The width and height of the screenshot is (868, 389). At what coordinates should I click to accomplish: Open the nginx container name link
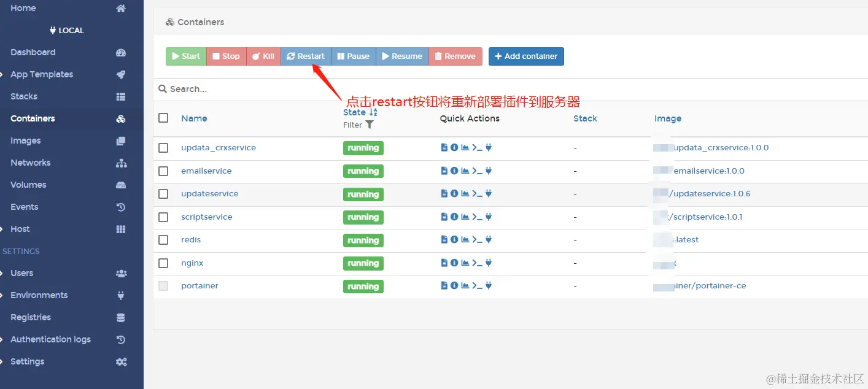click(x=192, y=263)
